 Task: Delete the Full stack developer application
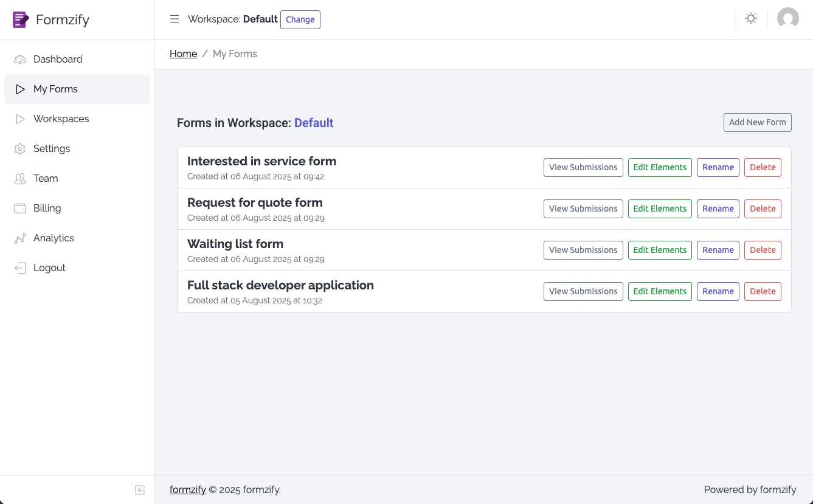point(762,292)
